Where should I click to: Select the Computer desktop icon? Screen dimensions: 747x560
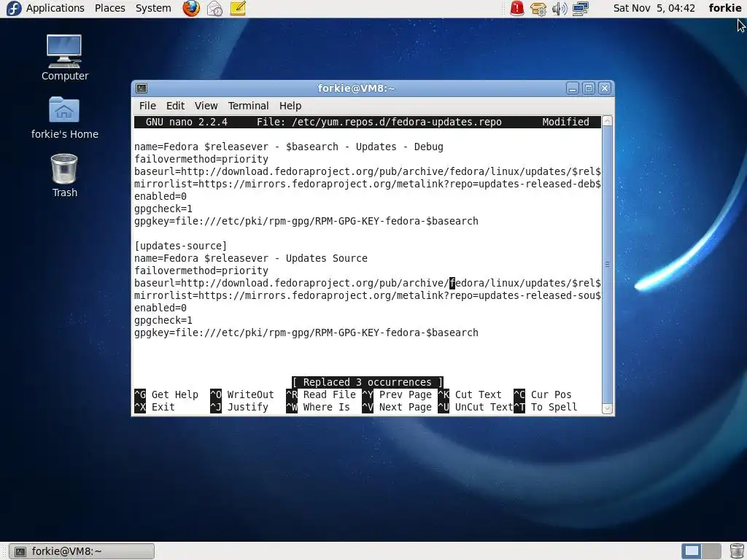pyautogui.click(x=64, y=58)
